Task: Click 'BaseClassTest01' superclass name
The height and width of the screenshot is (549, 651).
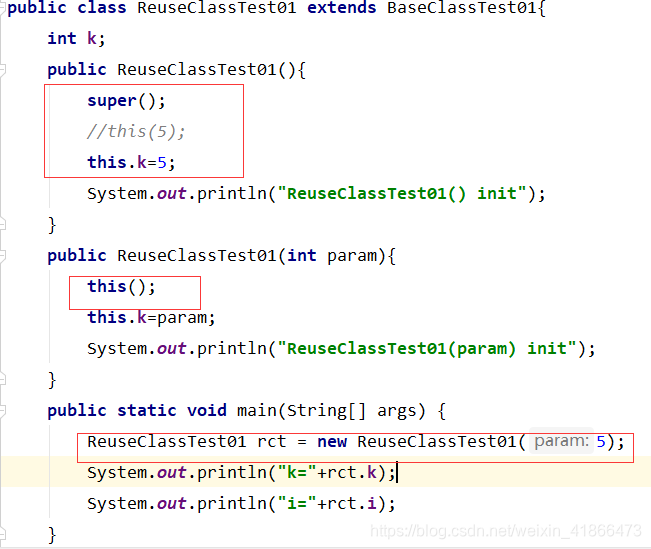Action: click(462, 7)
